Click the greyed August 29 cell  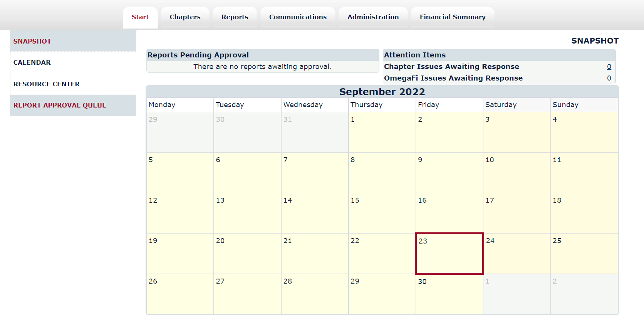(180, 132)
